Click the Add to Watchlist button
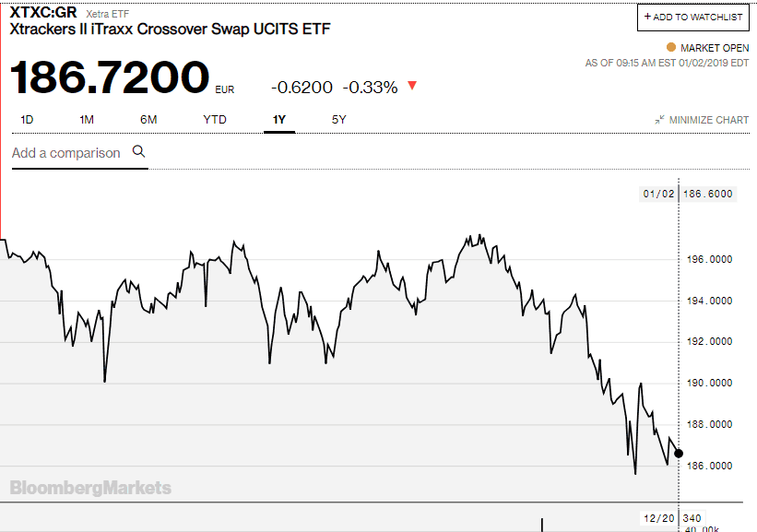The height and width of the screenshot is (532, 757). (692, 18)
